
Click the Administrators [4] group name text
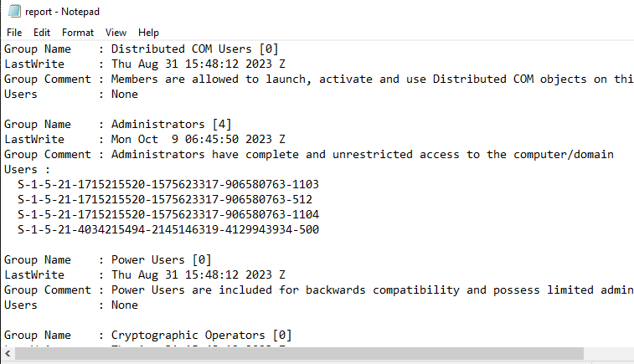tap(171, 125)
